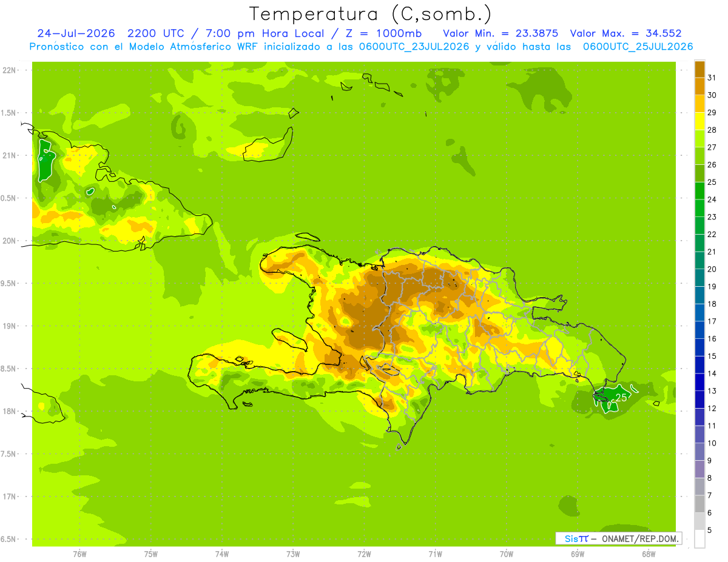Click the legend value '14'
Viewport: 728px width, 562px height.
[x=712, y=373]
